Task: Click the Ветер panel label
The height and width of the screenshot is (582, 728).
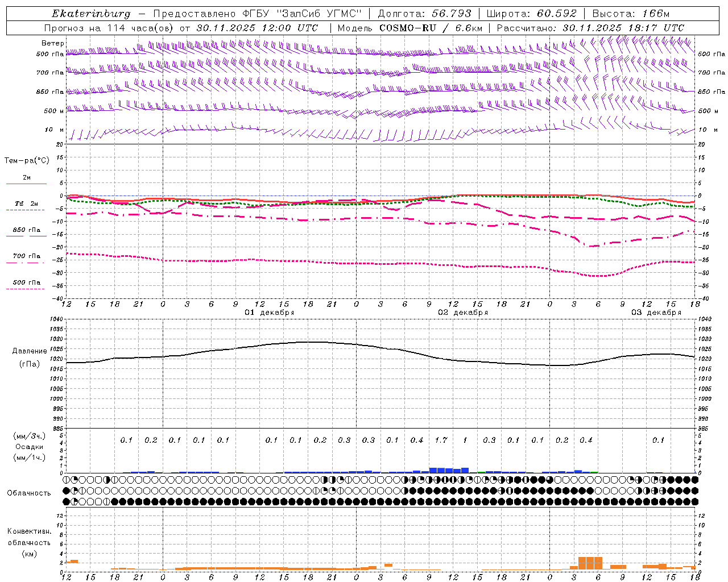Action: [x=53, y=43]
